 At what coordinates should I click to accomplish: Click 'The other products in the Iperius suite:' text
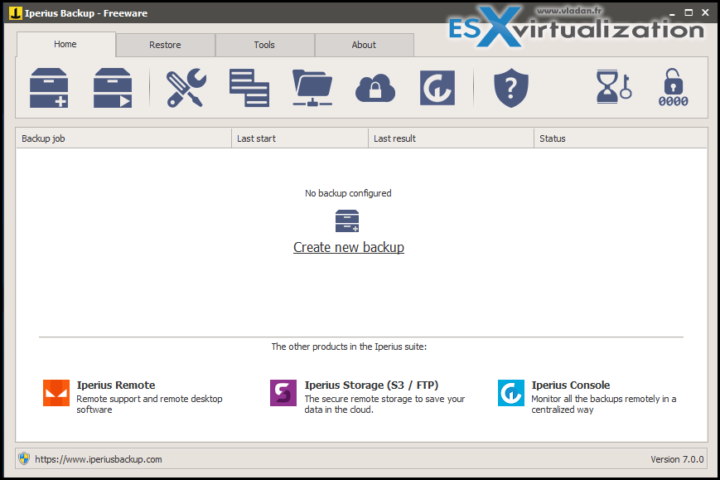(x=349, y=347)
